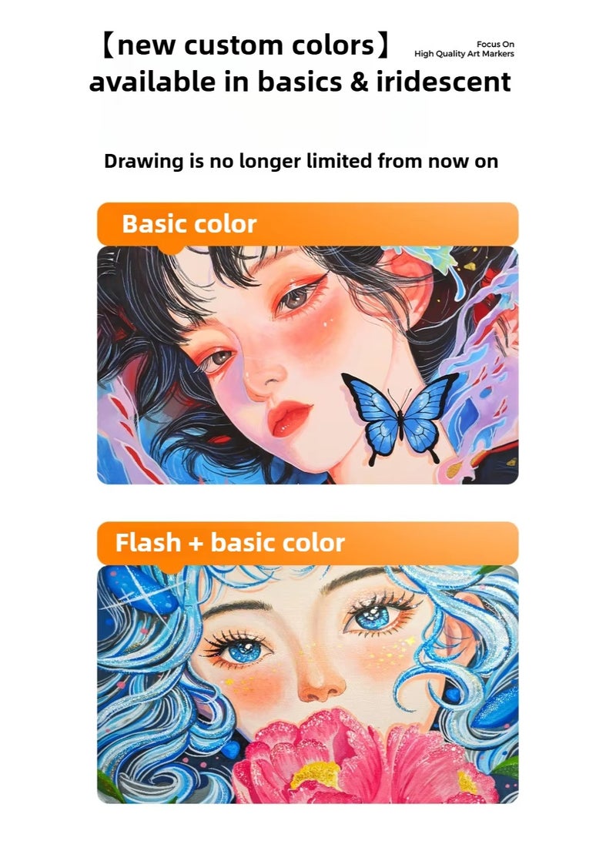
Task: Click the Flash + basic color banner
Action: click(308, 543)
